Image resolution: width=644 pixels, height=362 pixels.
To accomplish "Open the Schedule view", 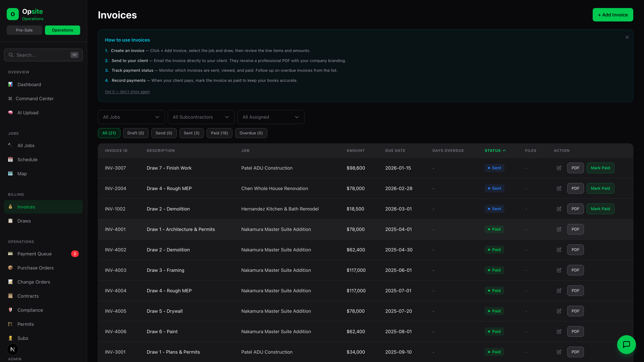I will [x=27, y=159].
